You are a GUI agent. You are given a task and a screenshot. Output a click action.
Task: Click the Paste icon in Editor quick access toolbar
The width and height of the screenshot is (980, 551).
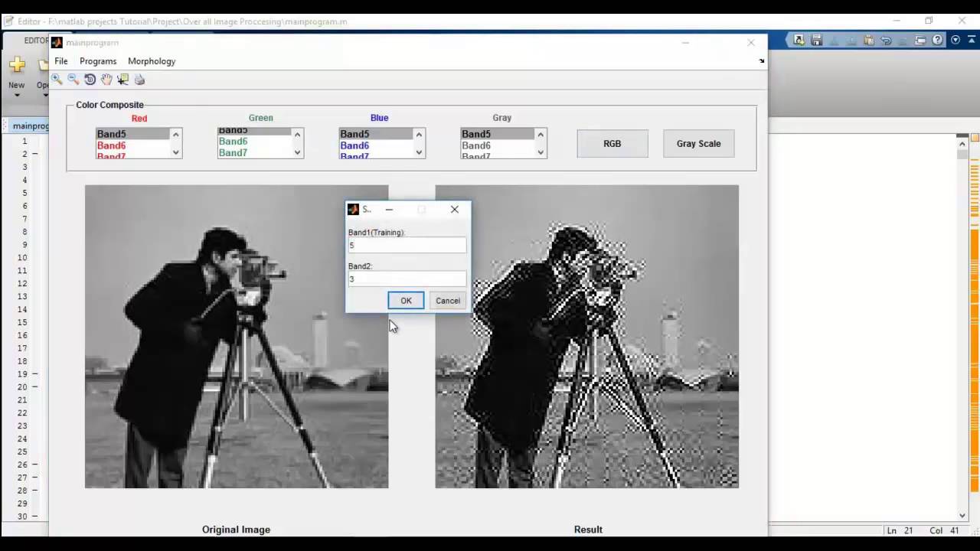(x=869, y=40)
